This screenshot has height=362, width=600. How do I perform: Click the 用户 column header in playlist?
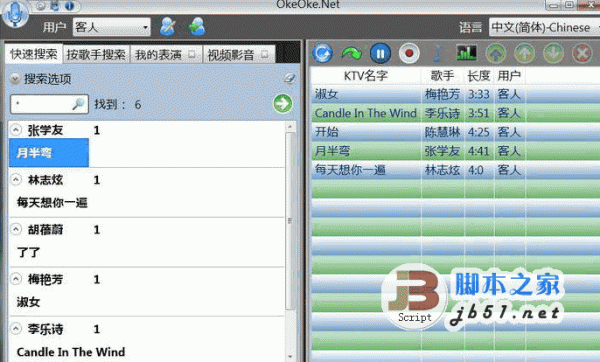click(509, 75)
